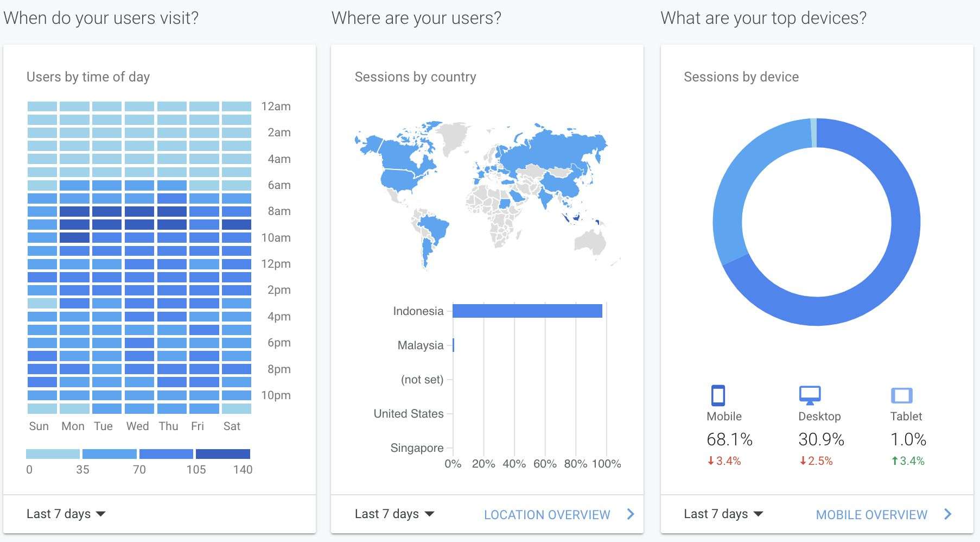Open the MOBILE OVERVIEW link
980x542 pixels.
pyautogui.click(x=871, y=514)
